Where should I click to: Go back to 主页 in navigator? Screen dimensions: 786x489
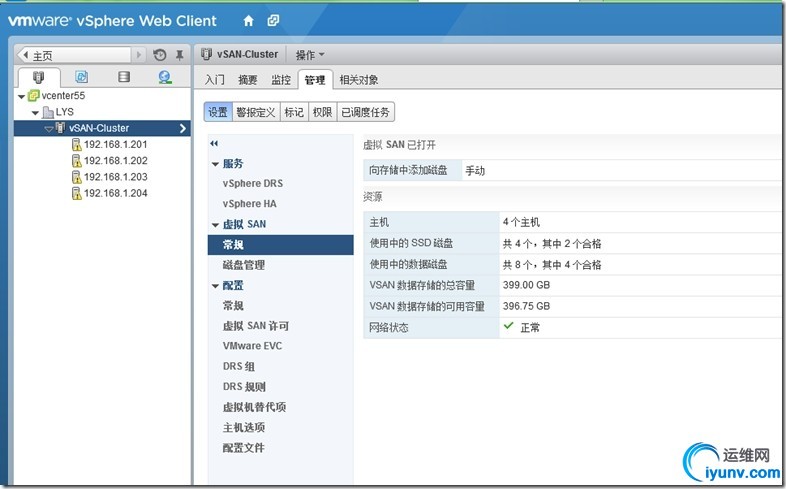[74, 55]
